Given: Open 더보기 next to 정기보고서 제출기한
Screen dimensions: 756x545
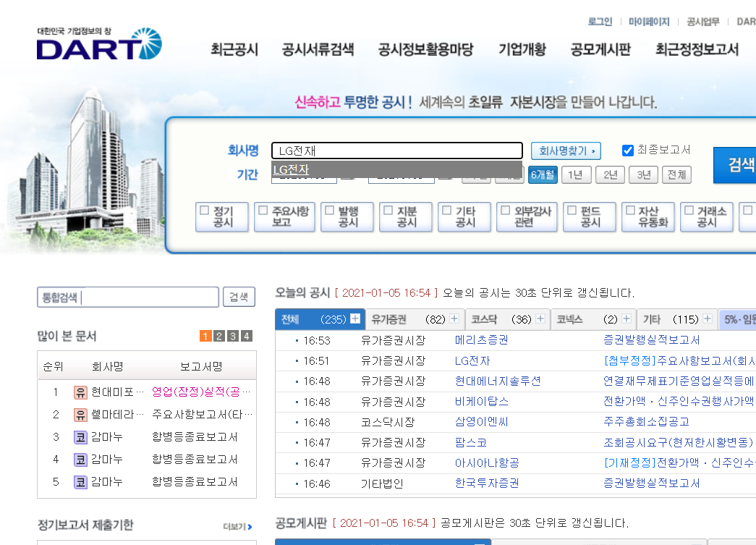Looking at the screenshot, I should pos(238,527).
